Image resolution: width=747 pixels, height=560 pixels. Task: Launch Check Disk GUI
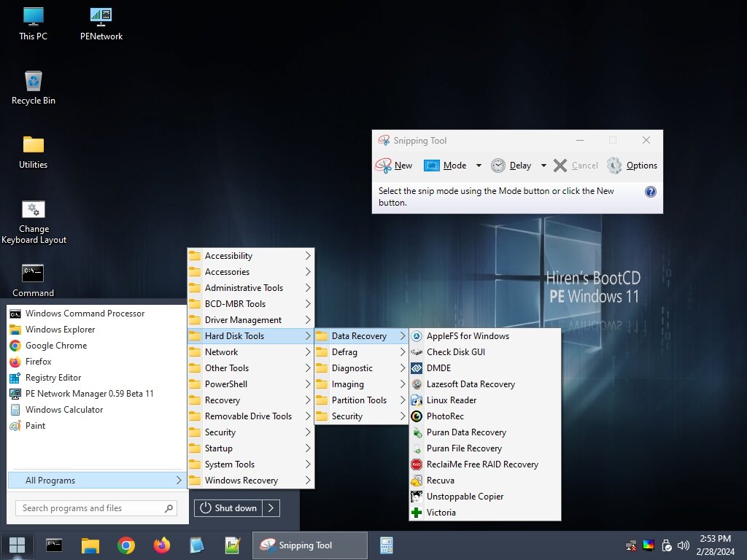(485, 352)
